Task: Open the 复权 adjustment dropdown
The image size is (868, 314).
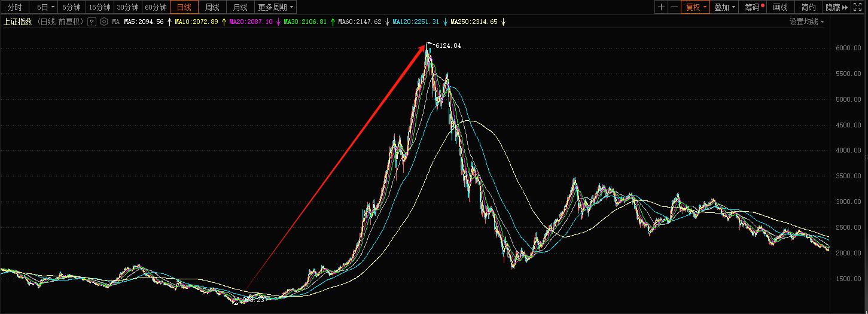Action: point(696,7)
